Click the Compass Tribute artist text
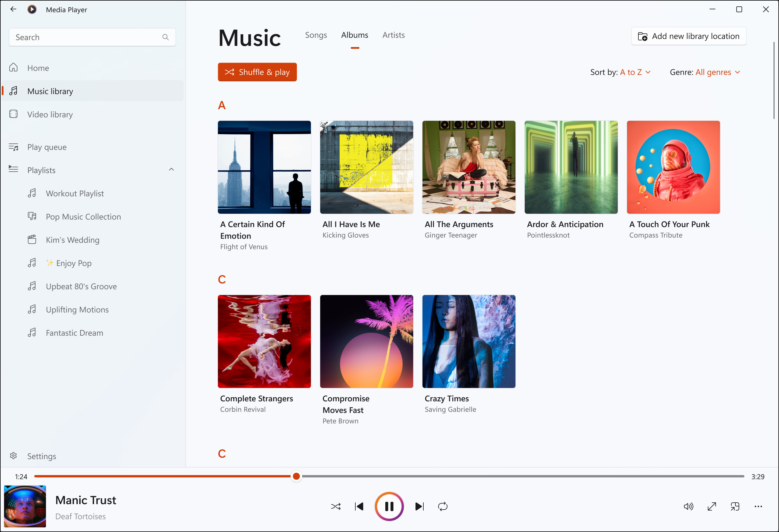779x532 pixels. click(x=656, y=235)
